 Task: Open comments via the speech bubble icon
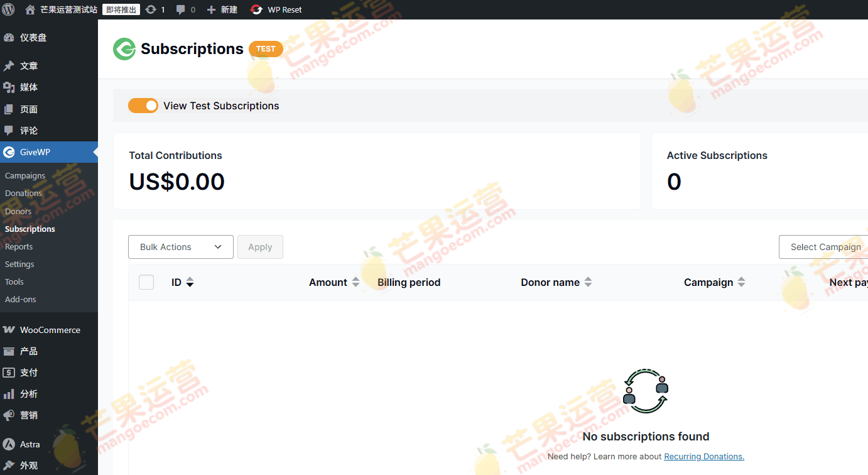click(x=181, y=9)
